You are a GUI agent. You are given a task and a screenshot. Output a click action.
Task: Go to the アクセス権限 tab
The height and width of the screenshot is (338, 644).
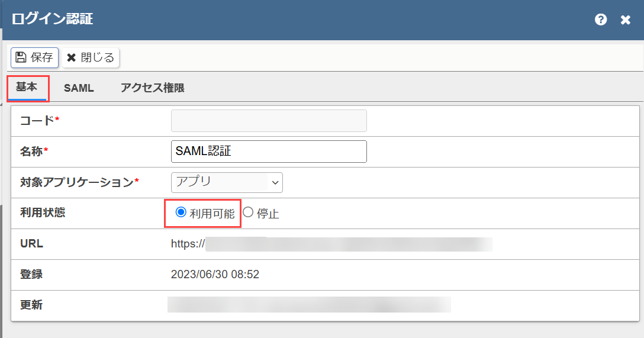click(x=152, y=88)
